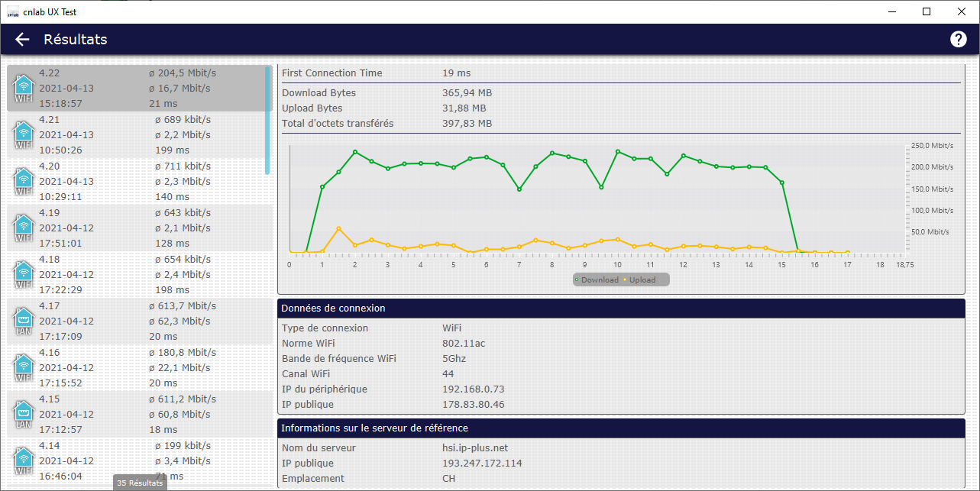This screenshot has width=980, height=491.
Task: Click WiFi icon of test 4.21
Action: [24, 135]
